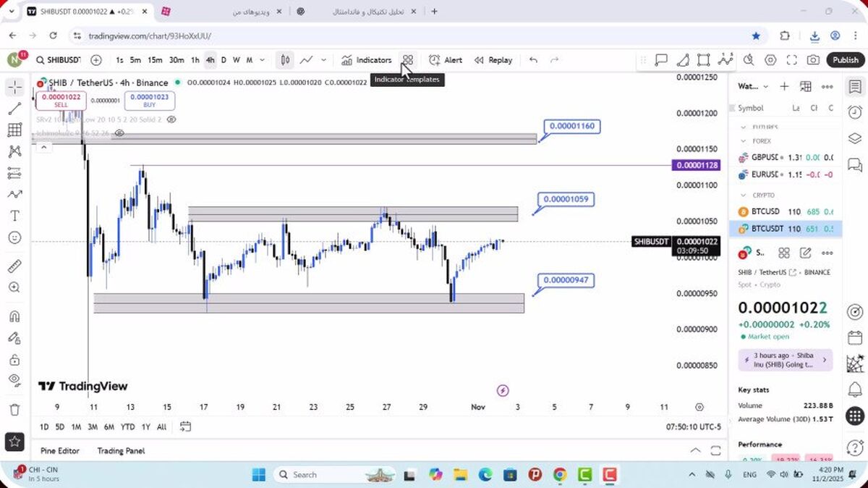Open the Alerts clock icon in right sidebar
The width and height of the screenshot is (868, 488).
(x=855, y=112)
